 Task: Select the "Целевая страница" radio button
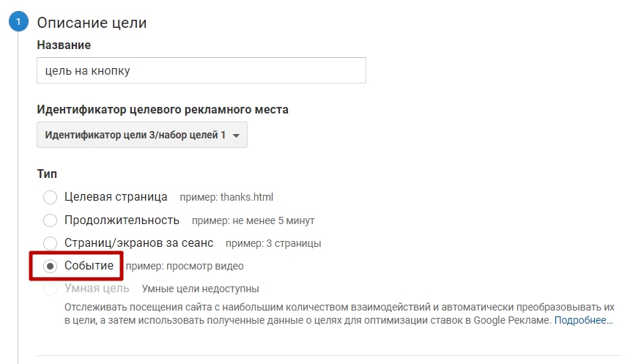pos(51,197)
